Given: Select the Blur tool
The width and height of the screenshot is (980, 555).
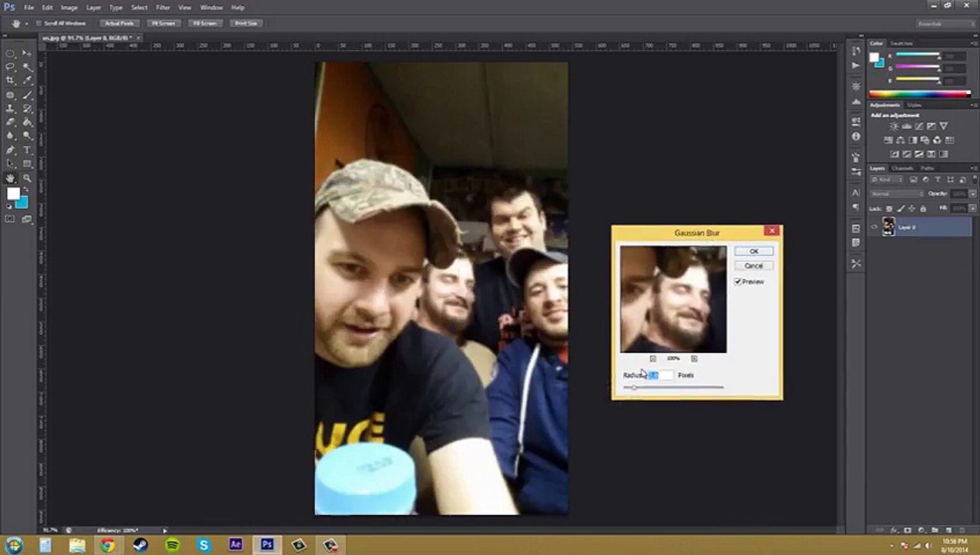Looking at the screenshot, I should 10,136.
